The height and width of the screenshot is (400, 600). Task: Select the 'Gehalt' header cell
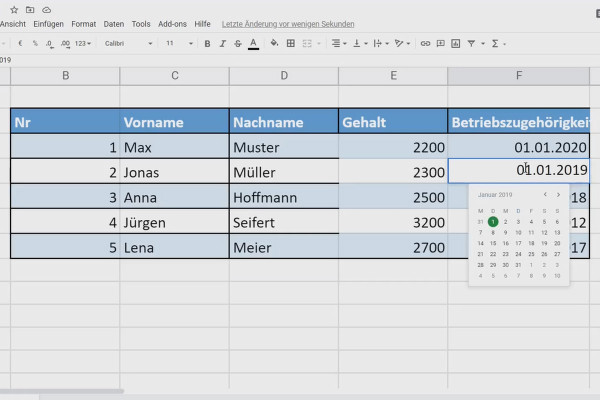click(x=393, y=121)
